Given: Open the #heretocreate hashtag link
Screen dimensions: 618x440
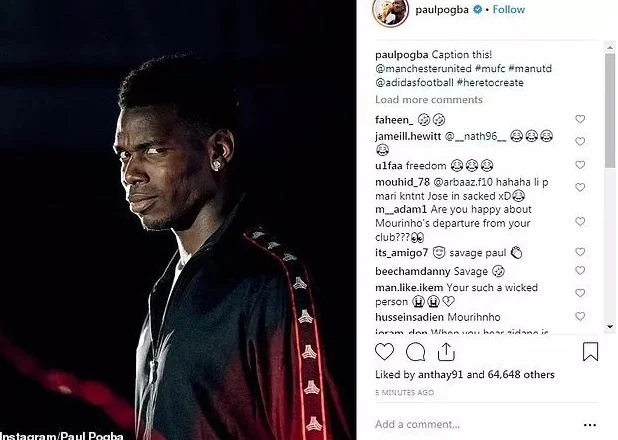Looking at the screenshot, I should point(490,83).
